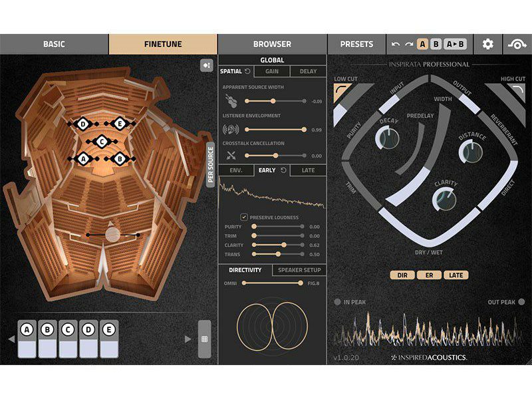Click the In Peak indicator light
532x399 pixels.
(337, 302)
